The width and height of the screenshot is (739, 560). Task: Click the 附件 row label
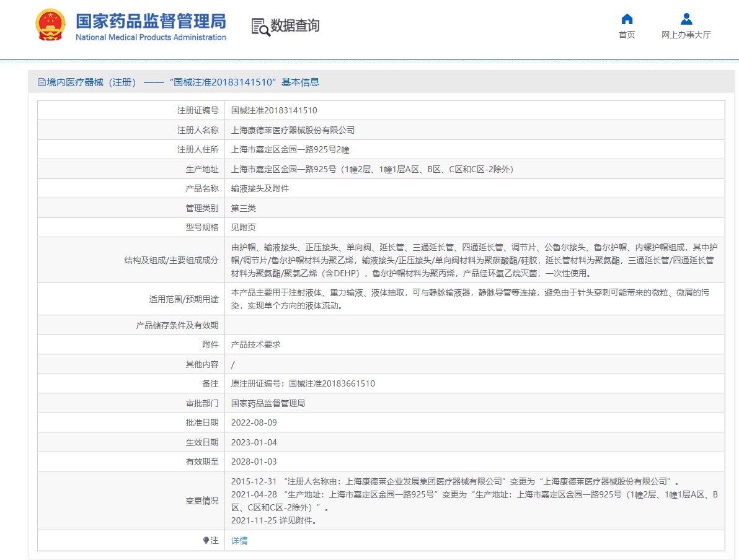pos(210,345)
